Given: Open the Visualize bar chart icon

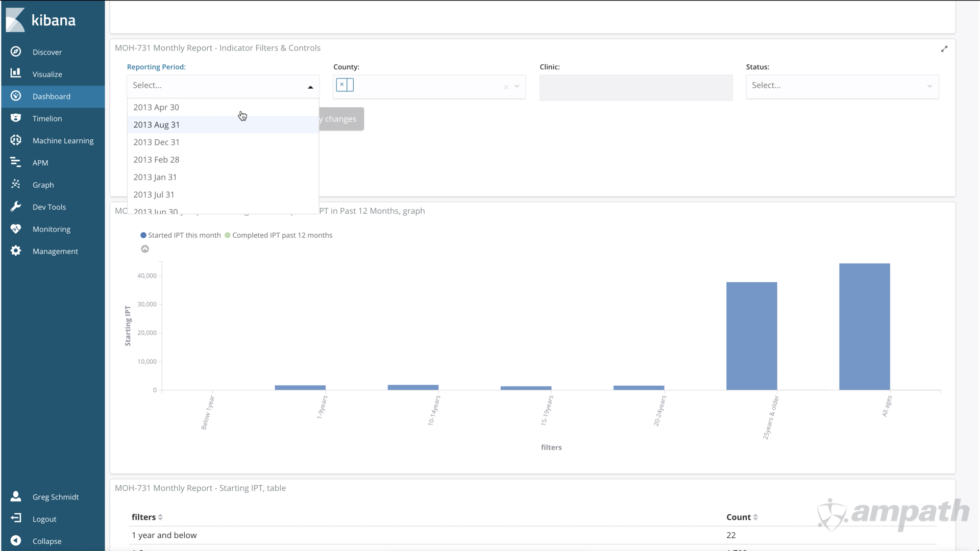Looking at the screenshot, I should 16,73.
